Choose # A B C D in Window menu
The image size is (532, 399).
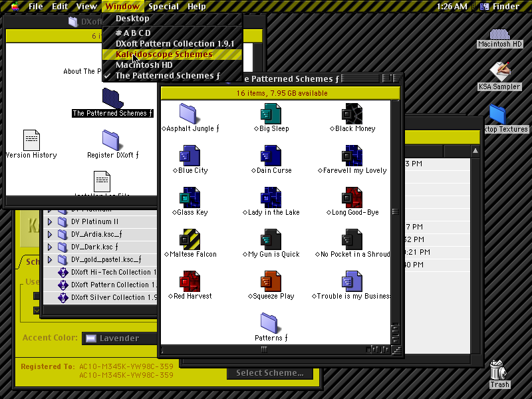tap(172, 33)
